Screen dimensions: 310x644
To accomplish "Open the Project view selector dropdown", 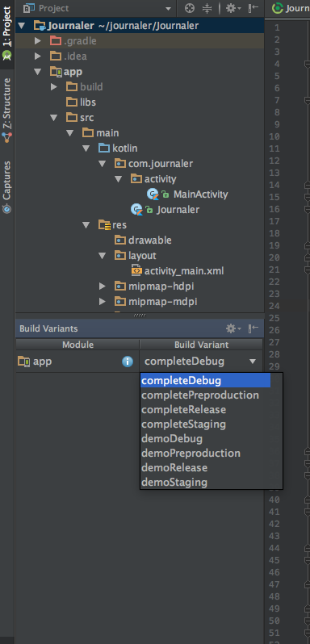I will coord(98,8).
